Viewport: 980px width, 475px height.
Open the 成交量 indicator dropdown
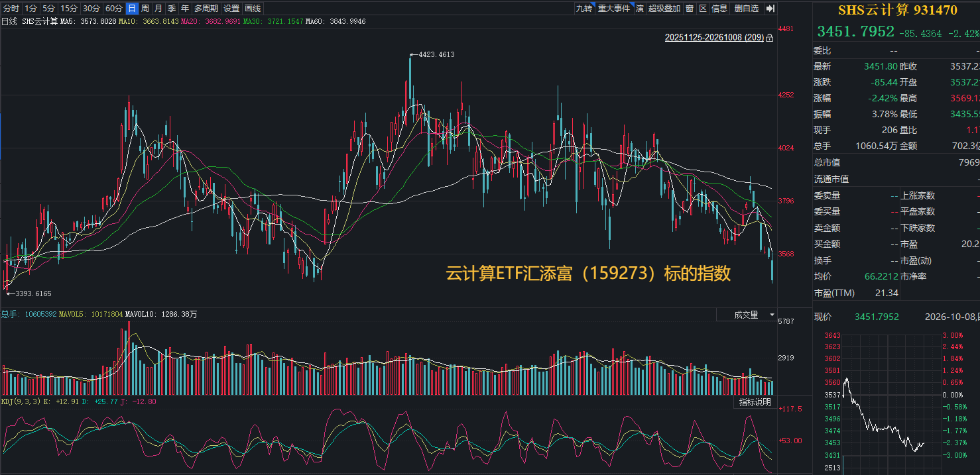click(x=747, y=315)
